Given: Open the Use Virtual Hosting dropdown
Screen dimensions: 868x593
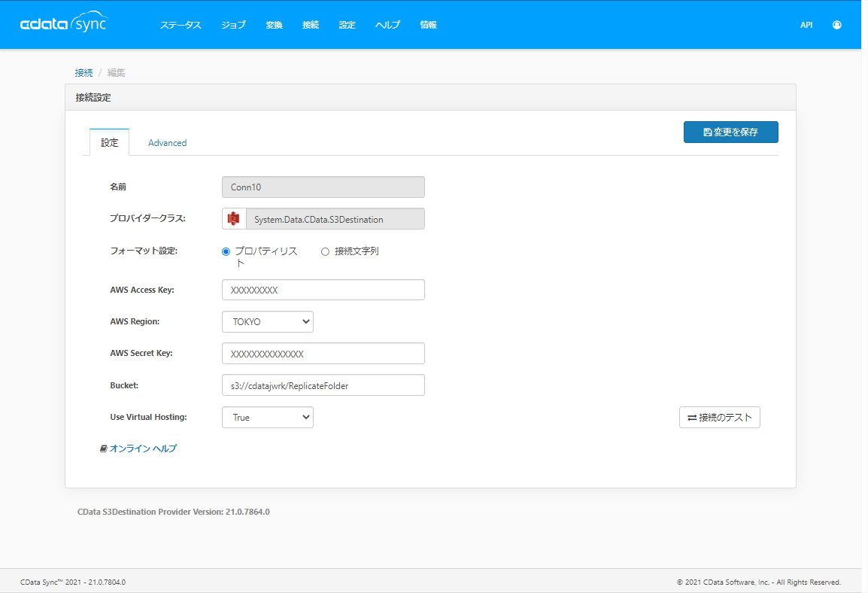Looking at the screenshot, I should pos(267,417).
